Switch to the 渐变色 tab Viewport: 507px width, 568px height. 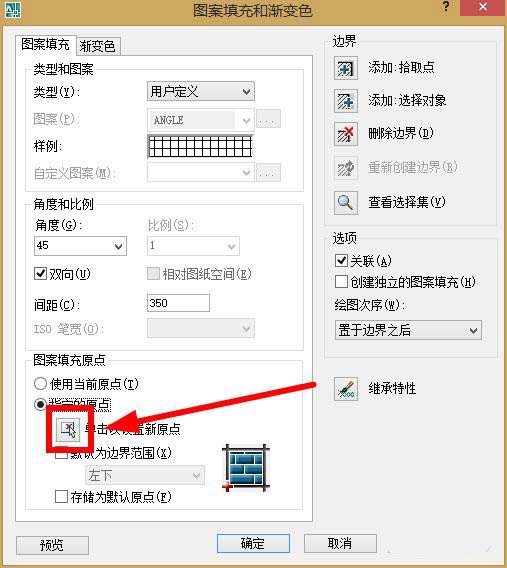click(x=97, y=46)
